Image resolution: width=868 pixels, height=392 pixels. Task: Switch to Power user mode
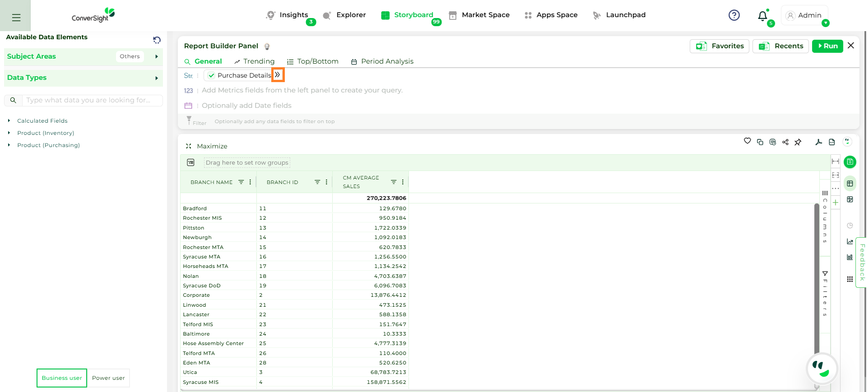[108, 378]
